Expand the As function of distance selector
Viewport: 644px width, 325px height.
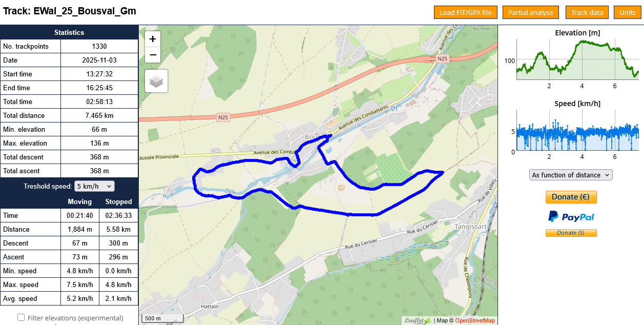(x=571, y=175)
